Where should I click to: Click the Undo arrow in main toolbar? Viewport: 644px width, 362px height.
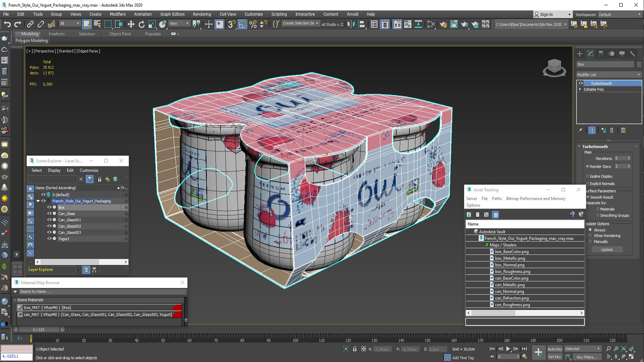tap(7, 24)
